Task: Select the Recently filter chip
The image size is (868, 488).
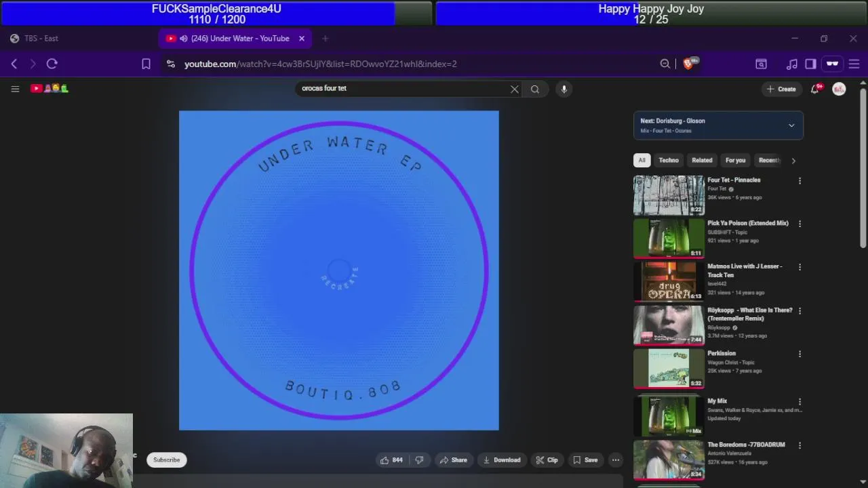Action: pos(769,161)
